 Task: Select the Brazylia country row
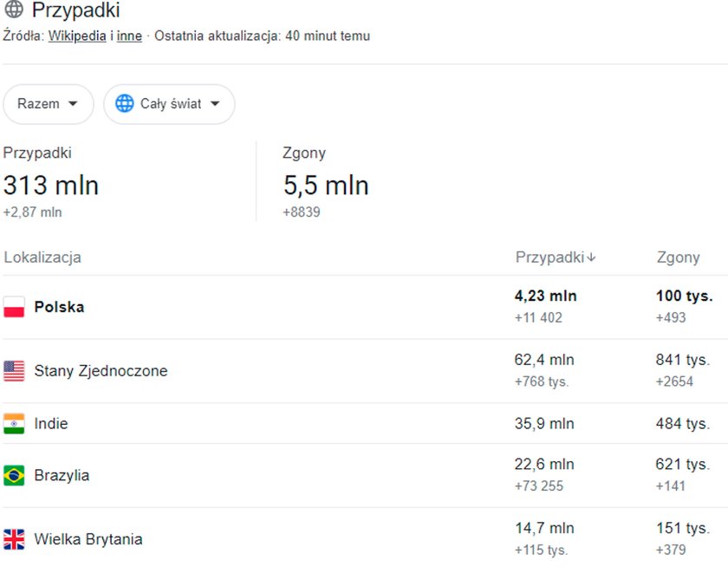click(364, 475)
